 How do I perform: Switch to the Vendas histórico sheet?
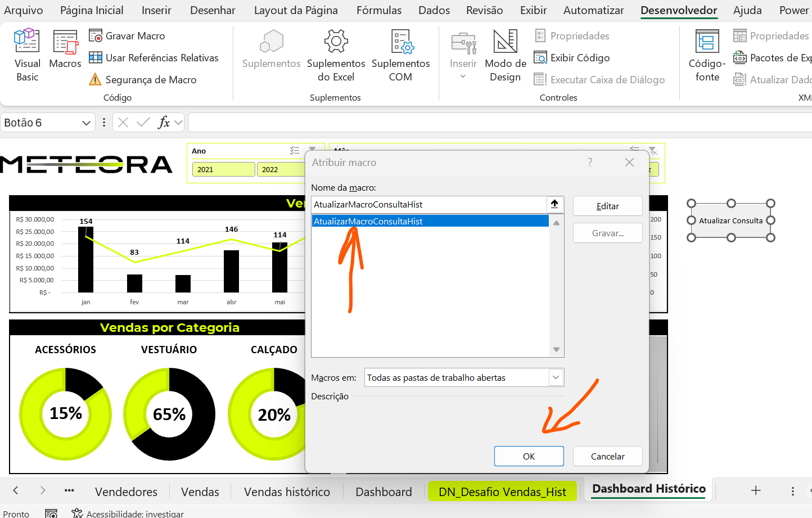pyautogui.click(x=287, y=492)
